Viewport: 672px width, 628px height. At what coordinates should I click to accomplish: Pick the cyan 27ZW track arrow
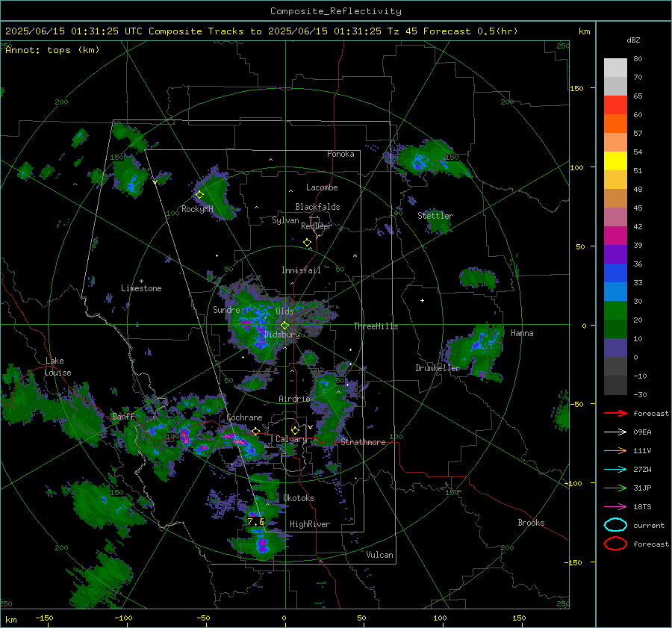click(x=615, y=470)
